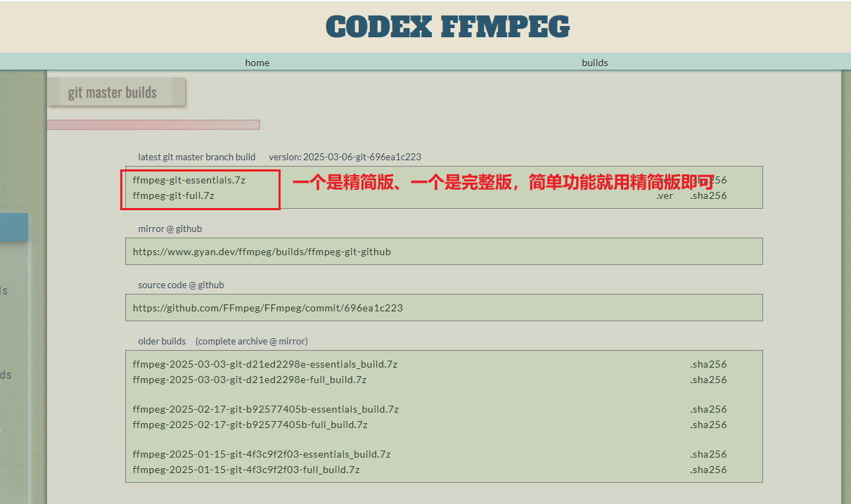Download 2025-01-15 4f3c9f2f03 full_build.7z
Image resolution: width=851 pixels, height=504 pixels.
(246, 470)
